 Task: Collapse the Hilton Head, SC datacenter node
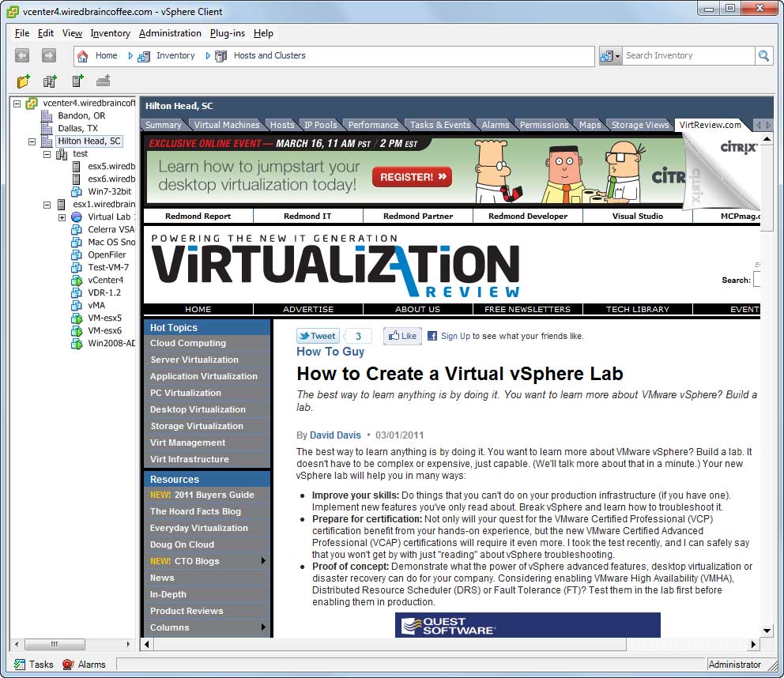click(x=32, y=141)
